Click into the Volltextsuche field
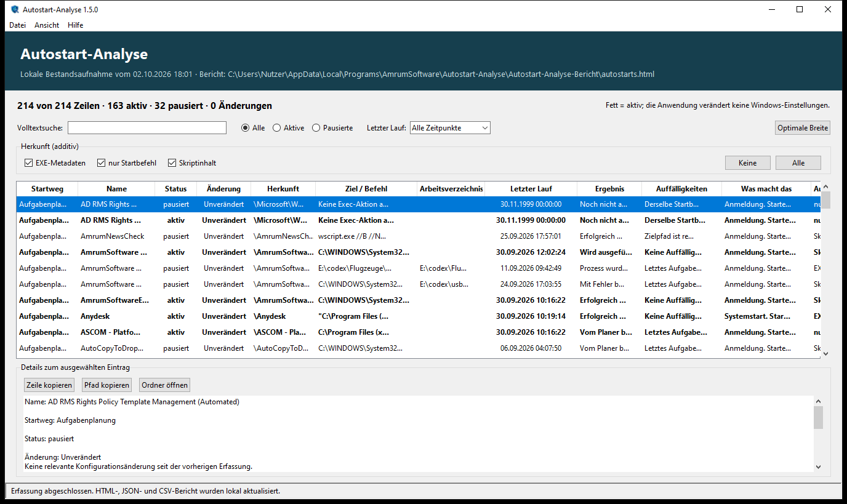The image size is (847, 504). point(147,128)
